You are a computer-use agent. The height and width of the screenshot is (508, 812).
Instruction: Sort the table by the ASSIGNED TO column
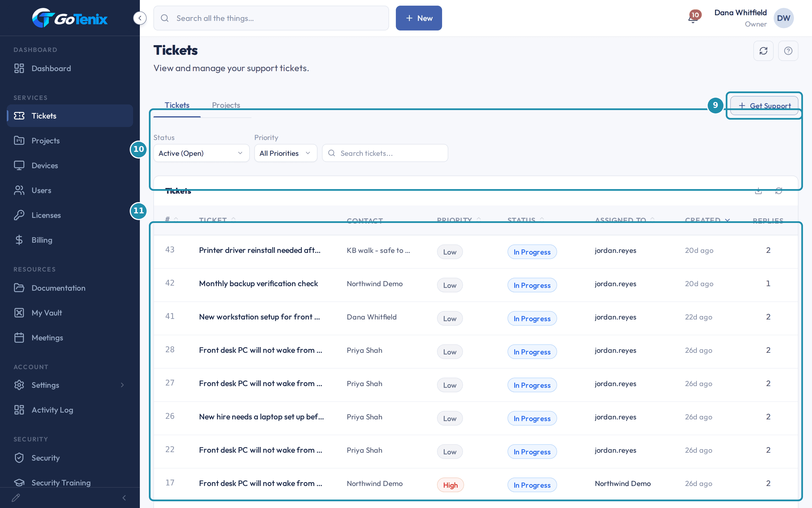coord(624,220)
